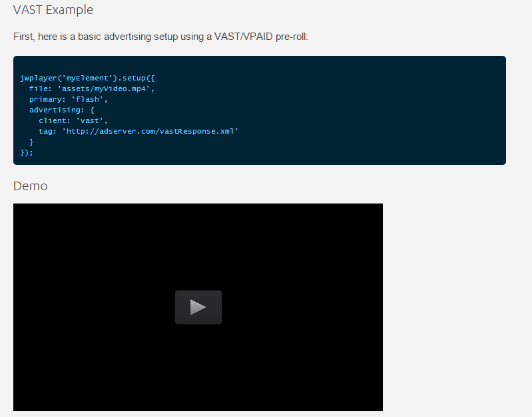
Task: Click the 'Demo' heading
Action: coord(31,186)
